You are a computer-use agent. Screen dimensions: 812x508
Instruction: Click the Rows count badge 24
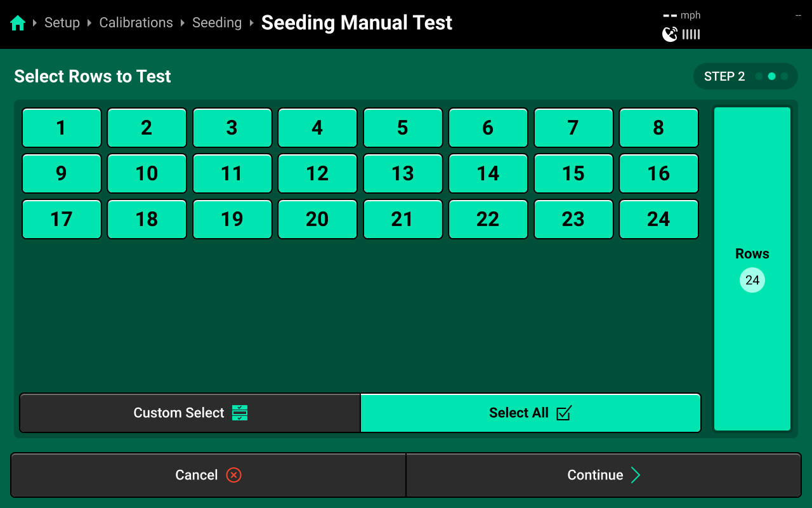click(x=752, y=280)
